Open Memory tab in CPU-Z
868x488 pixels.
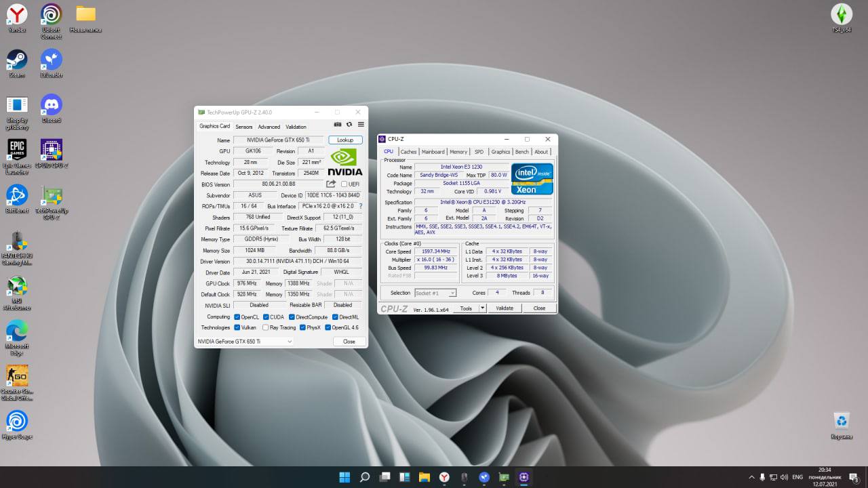(x=458, y=152)
